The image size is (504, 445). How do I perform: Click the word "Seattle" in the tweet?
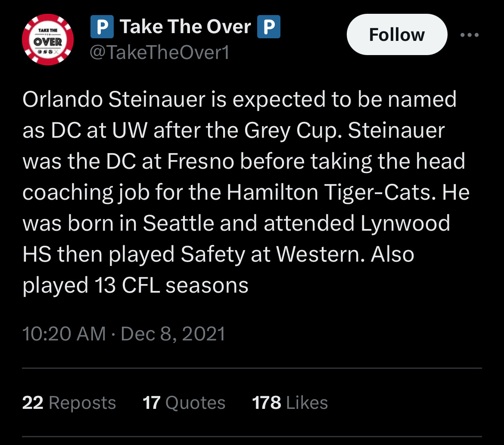point(178,223)
